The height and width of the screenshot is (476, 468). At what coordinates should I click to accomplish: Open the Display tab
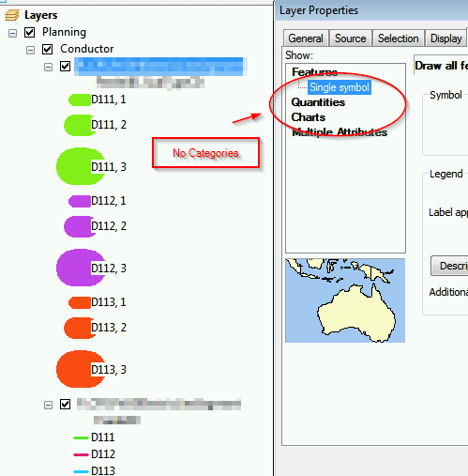pos(446,38)
